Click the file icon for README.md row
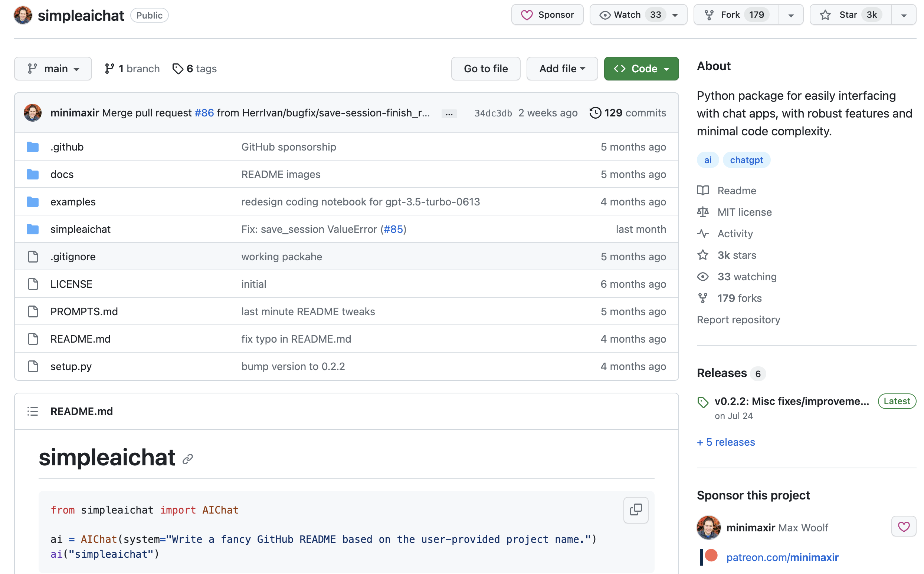Viewport: 924px width, 574px height. pyautogui.click(x=33, y=339)
